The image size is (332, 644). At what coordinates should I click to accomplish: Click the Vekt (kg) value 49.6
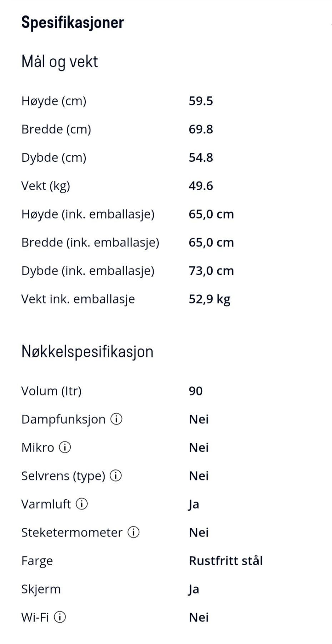coord(201,186)
